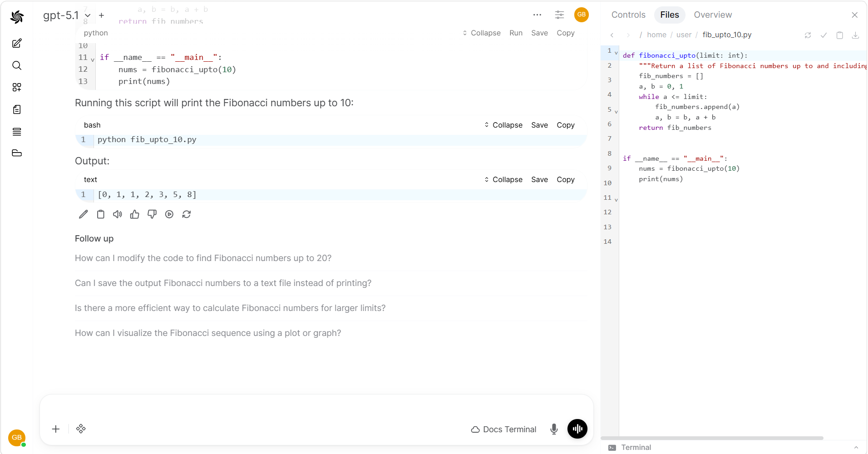
Task: Click fib_upto_10.py in the breadcrumb
Action: [x=727, y=35]
